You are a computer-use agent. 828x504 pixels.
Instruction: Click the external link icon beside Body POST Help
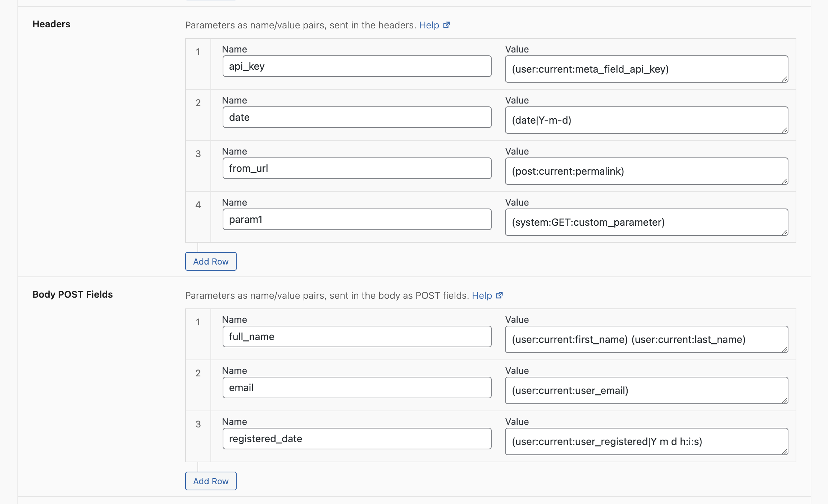499,295
